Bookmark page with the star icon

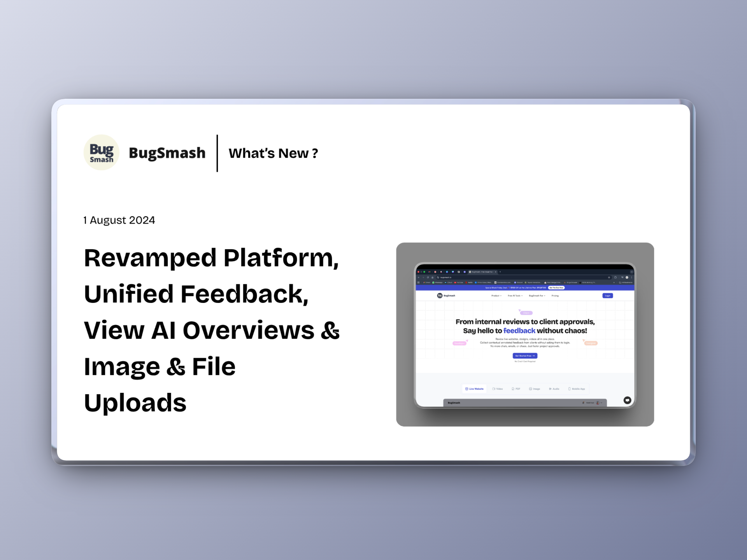pyautogui.click(x=609, y=277)
